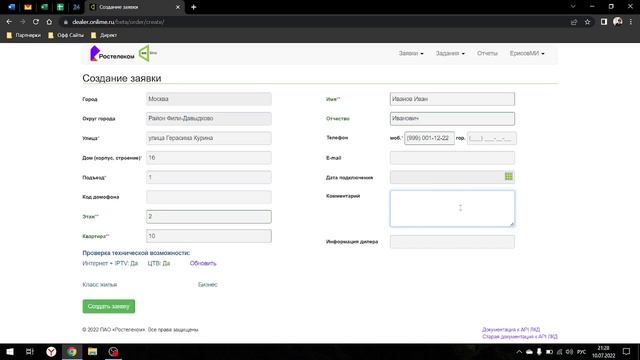Reload the page with the refresh icon

[x=36, y=22]
